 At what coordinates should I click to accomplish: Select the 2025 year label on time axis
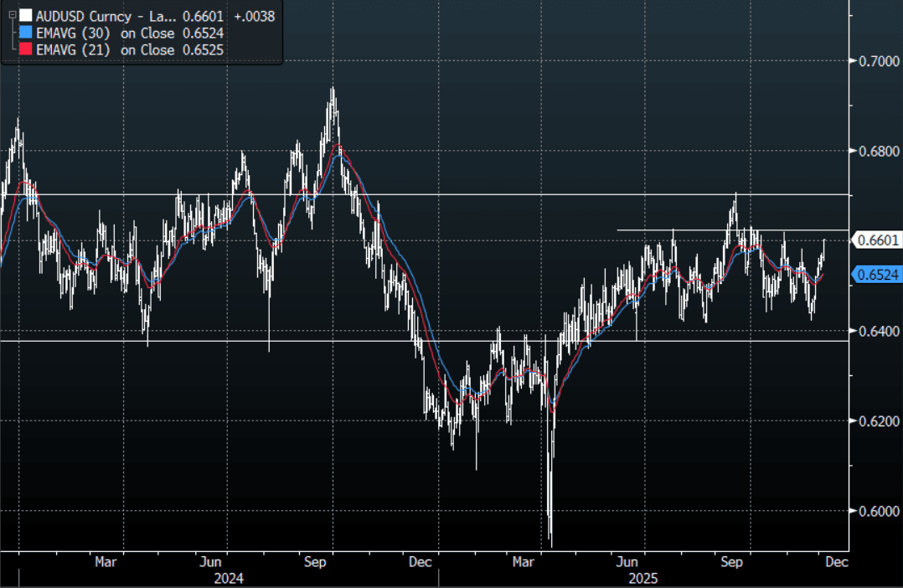642,579
